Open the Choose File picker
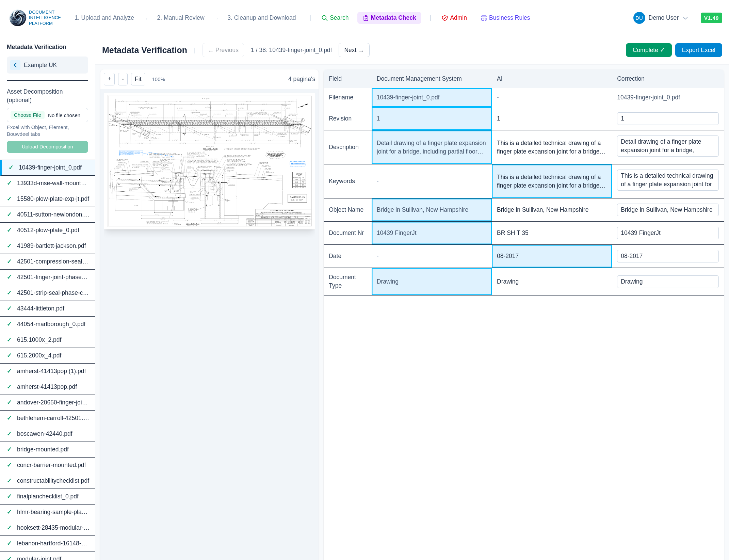The image size is (729, 560). 28,115
